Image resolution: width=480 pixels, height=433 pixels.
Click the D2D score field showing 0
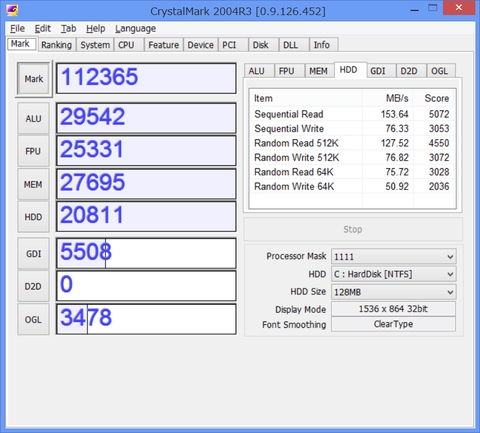[146, 286]
